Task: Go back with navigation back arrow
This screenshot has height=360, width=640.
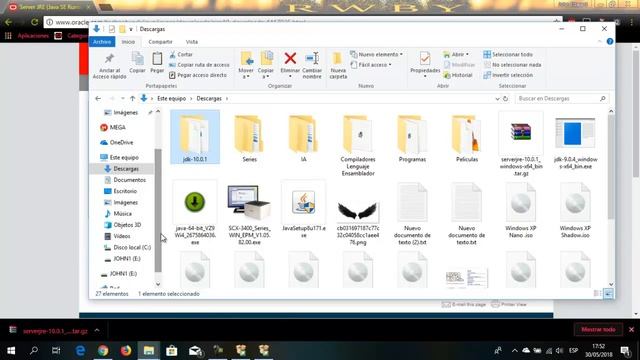Action: 98,99
